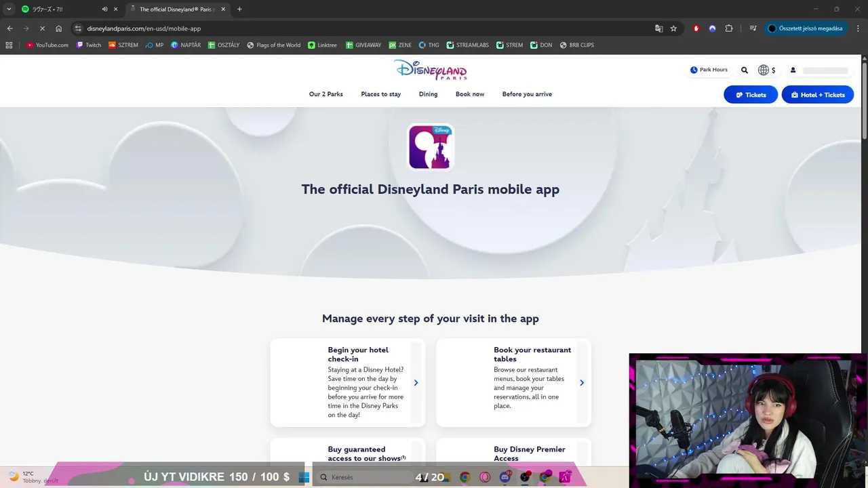
Task: Open the YouTube.com bookmark
Action: click(47, 45)
